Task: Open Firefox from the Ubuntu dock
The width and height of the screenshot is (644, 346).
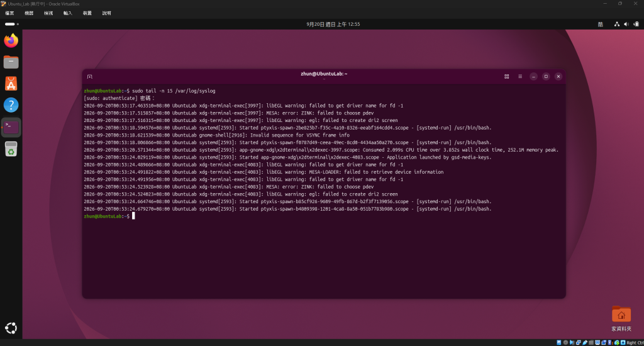Action: [11, 40]
